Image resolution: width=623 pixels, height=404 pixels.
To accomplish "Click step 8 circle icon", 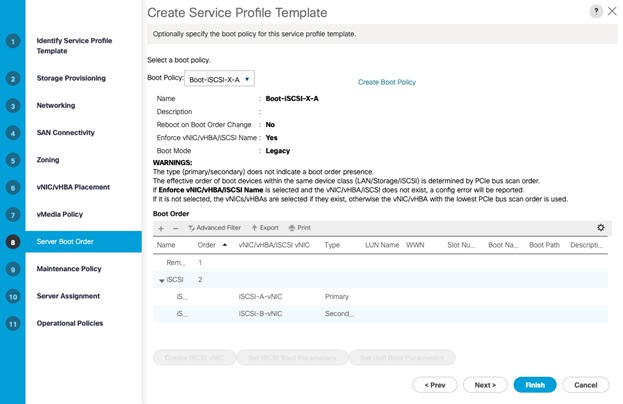I will click(x=13, y=242).
